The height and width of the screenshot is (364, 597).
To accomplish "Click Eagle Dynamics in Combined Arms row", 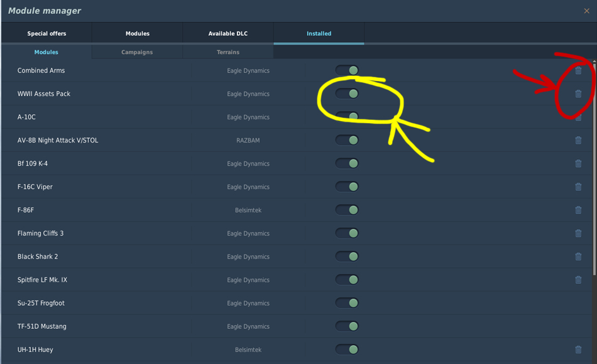I will [x=248, y=70].
